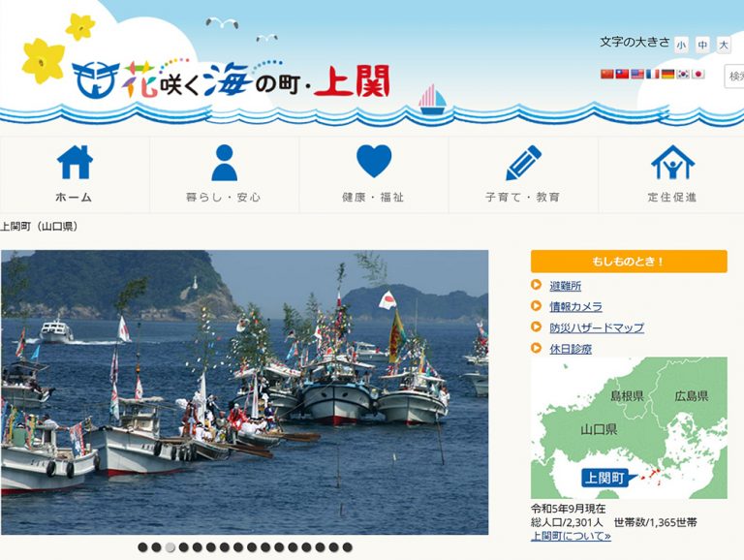
Task: Select the highlighted third slideshow dot
Action: coord(170,547)
